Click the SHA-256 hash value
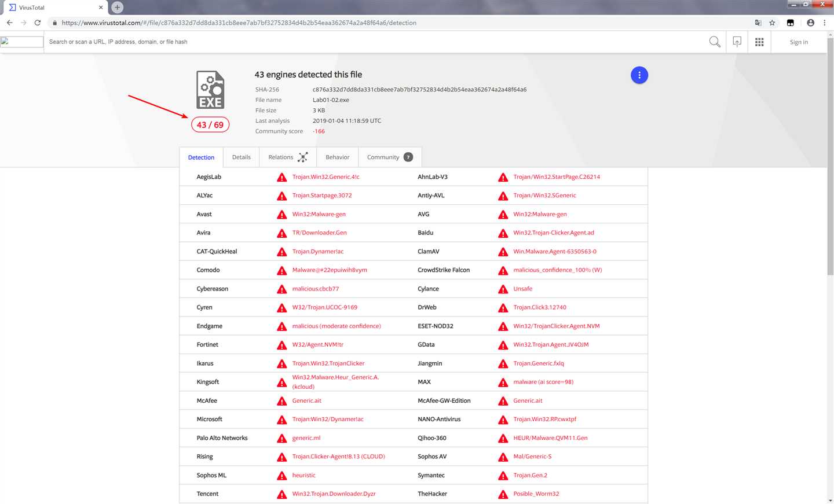Image resolution: width=834 pixels, height=504 pixels. [x=419, y=90]
